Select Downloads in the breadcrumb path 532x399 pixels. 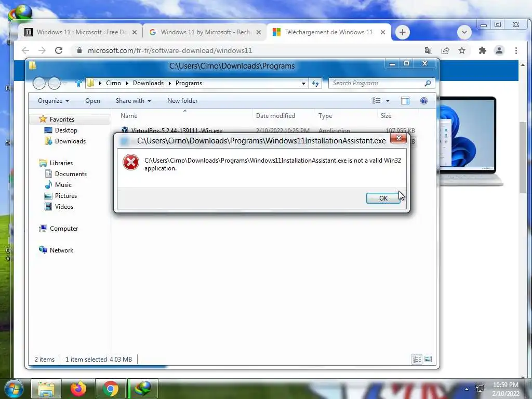point(148,83)
